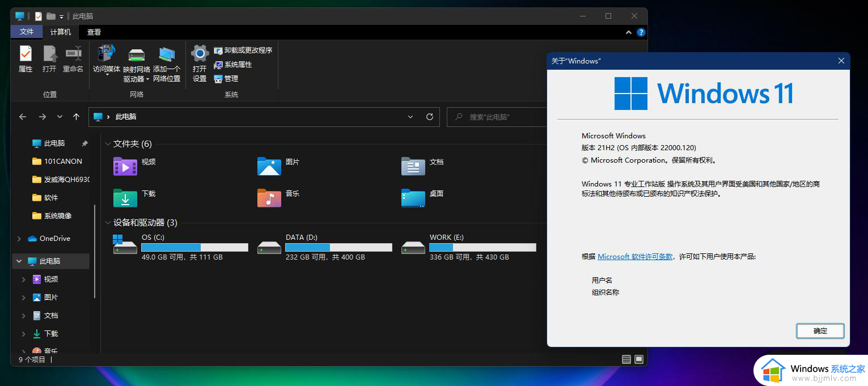Select the Computer (计算机) ribbon tab

[61, 32]
